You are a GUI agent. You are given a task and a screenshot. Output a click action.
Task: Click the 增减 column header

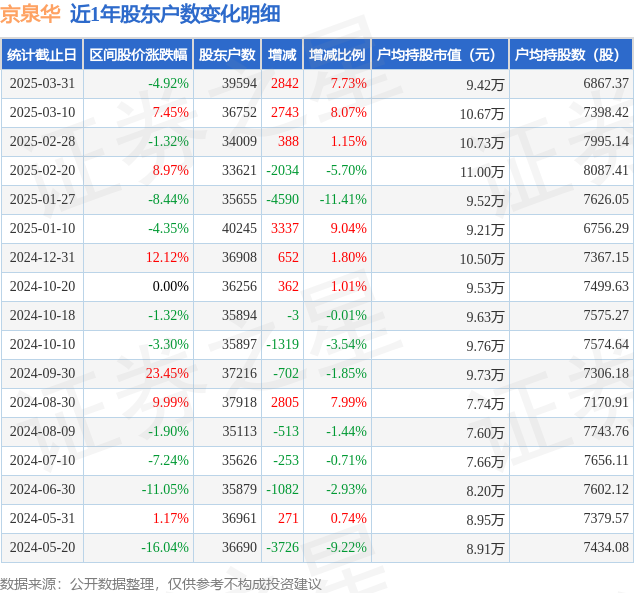coord(282,55)
